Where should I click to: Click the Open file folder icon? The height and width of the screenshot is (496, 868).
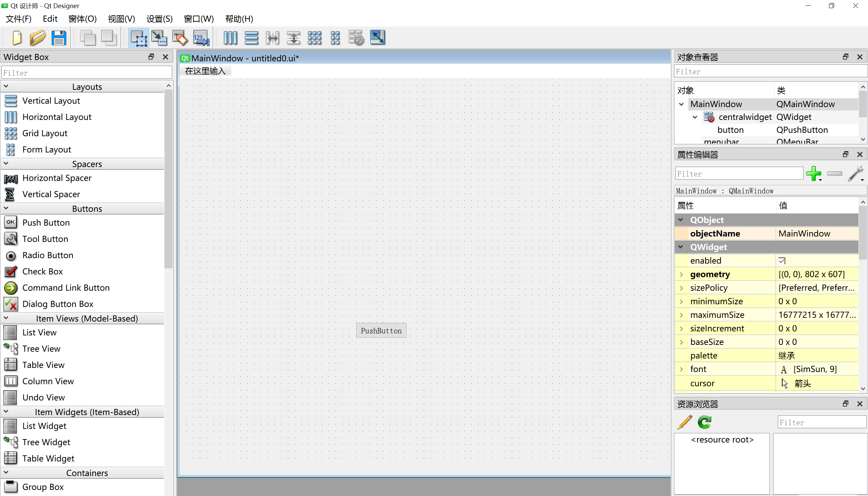tap(38, 38)
